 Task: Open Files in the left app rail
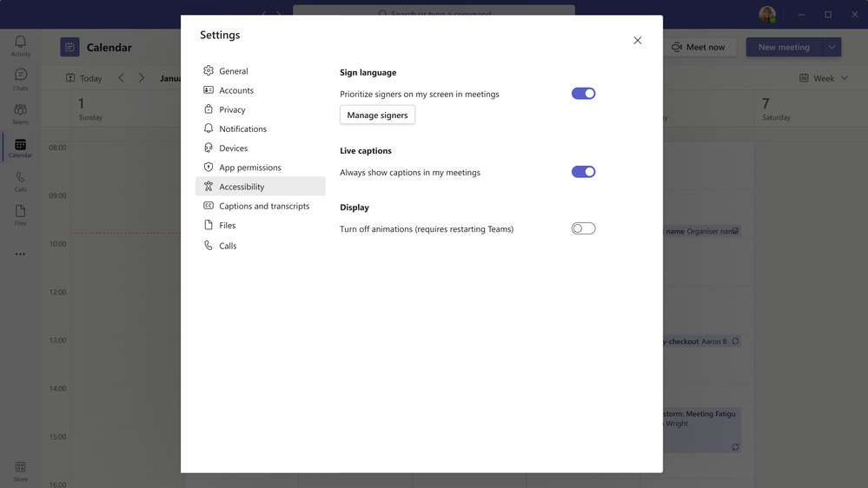pyautogui.click(x=21, y=215)
